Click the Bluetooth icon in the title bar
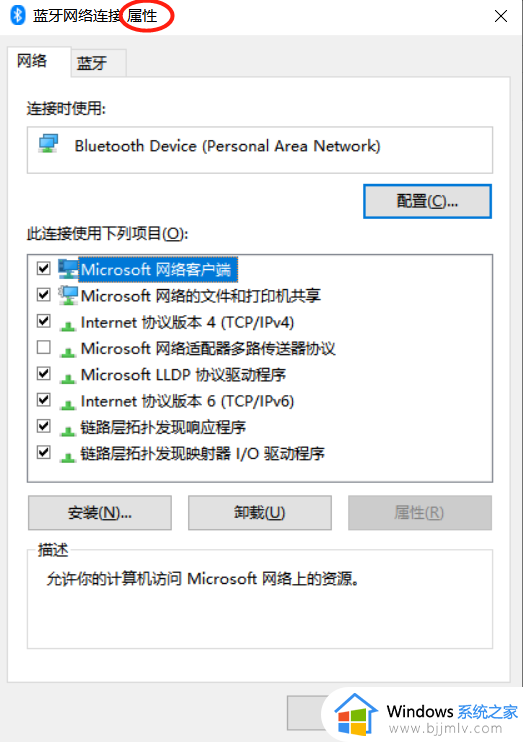The image size is (523, 742). 18,15
